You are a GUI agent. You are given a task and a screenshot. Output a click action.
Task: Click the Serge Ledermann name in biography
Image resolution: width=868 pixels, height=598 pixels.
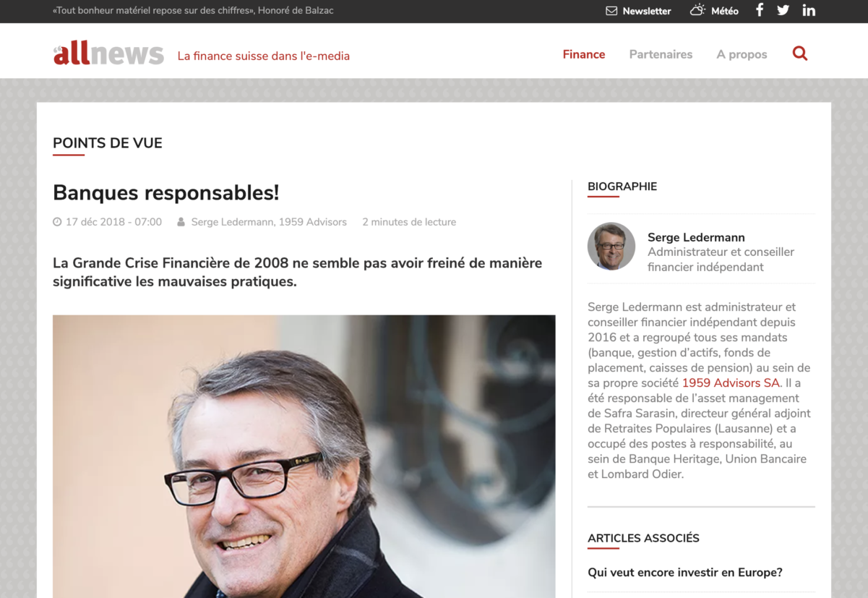[x=696, y=237]
